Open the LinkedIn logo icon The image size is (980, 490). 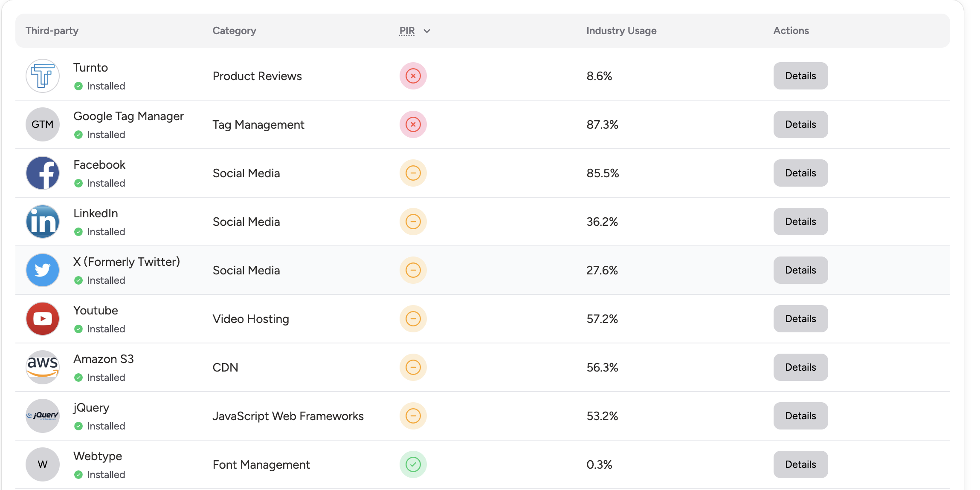point(43,222)
